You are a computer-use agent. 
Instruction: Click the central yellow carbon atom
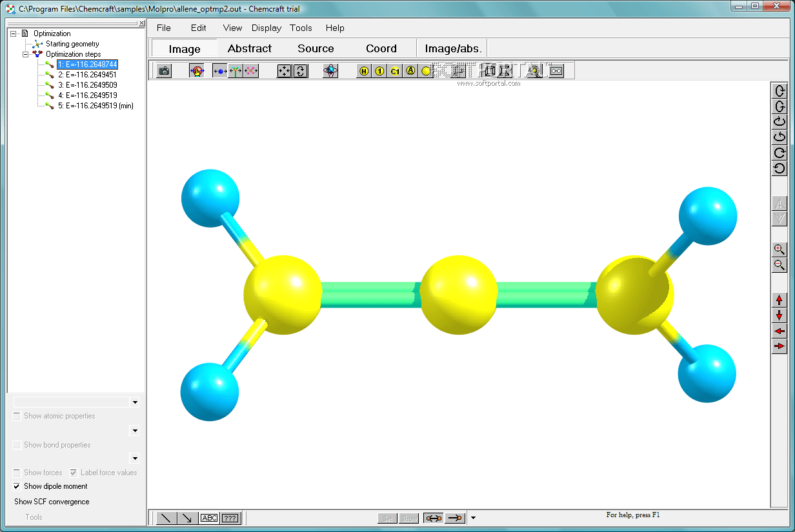point(459,295)
